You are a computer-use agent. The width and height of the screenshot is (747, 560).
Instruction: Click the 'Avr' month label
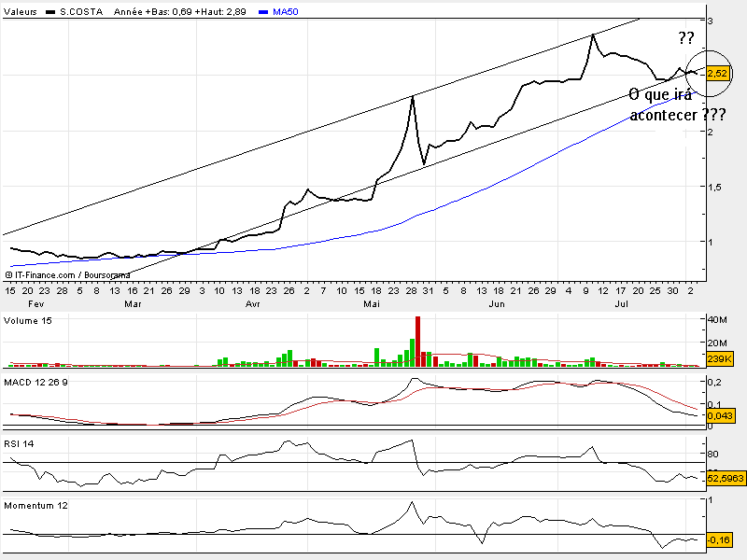252,304
